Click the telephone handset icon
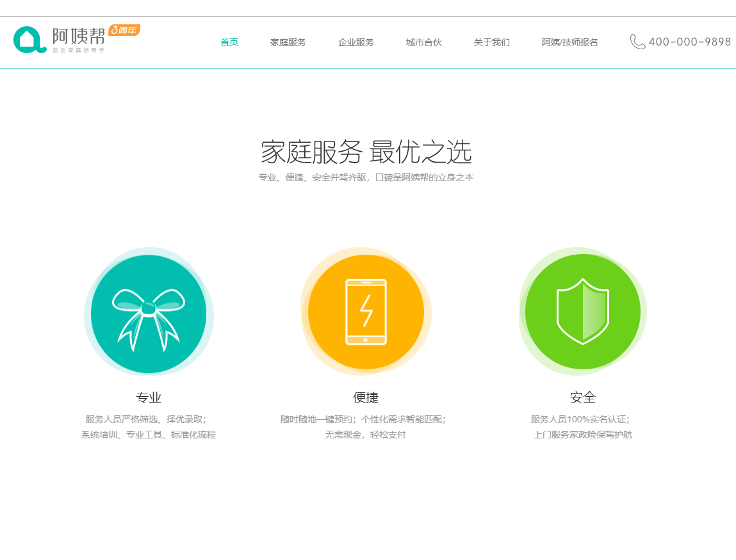 click(x=637, y=42)
